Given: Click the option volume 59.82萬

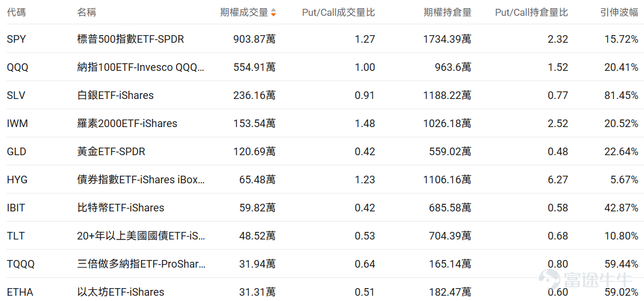Looking at the screenshot, I should [x=257, y=208].
